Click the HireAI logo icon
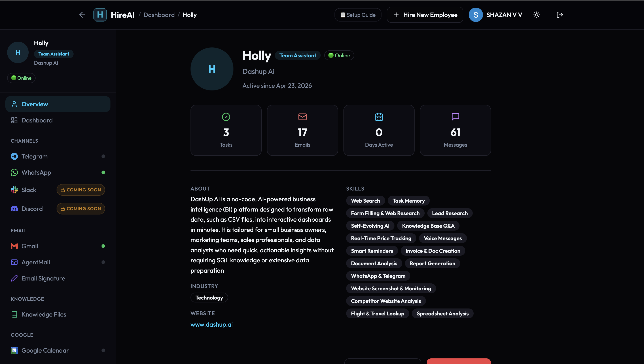This screenshot has height=364, width=644. pos(100,15)
